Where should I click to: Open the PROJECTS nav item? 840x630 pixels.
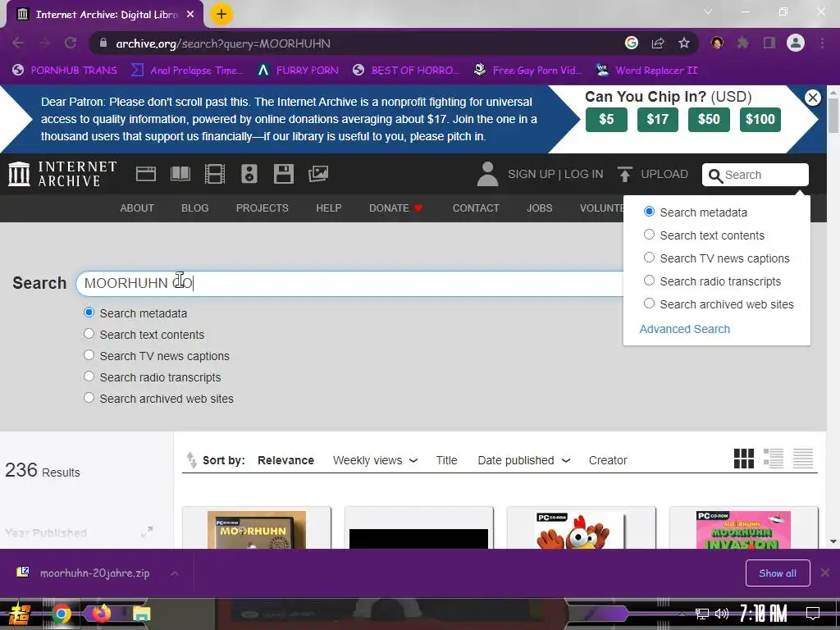(262, 208)
